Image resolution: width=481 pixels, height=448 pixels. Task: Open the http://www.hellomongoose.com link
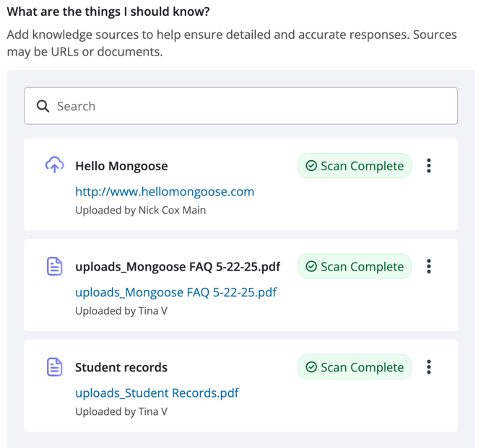(x=165, y=192)
